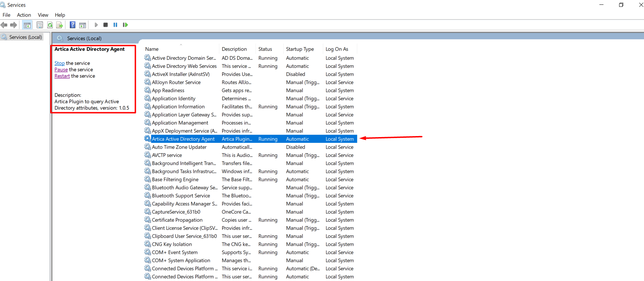Viewport: 644px width, 281px height.
Task: Open the Properties toolbar icon
Action: pyautogui.click(x=40, y=25)
